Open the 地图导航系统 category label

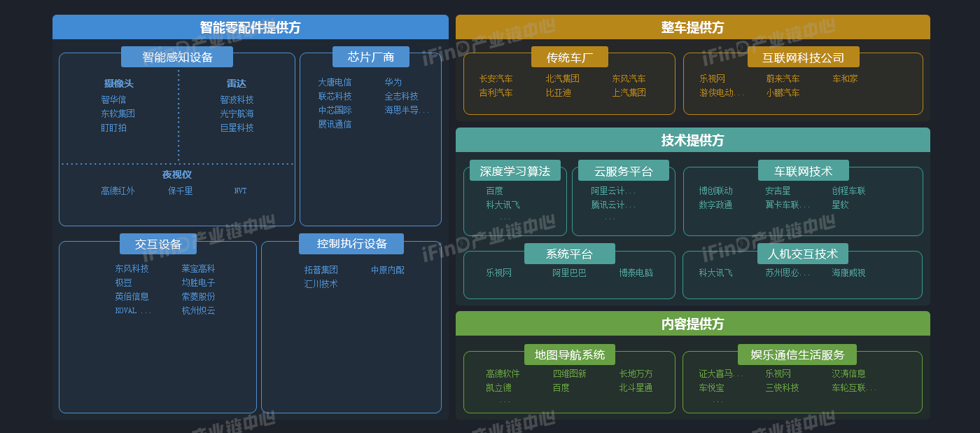570,355
